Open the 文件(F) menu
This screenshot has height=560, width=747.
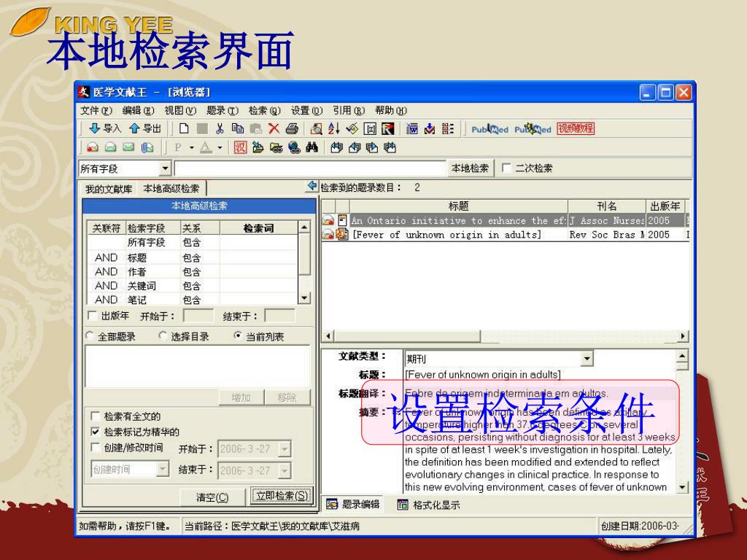tap(96, 111)
